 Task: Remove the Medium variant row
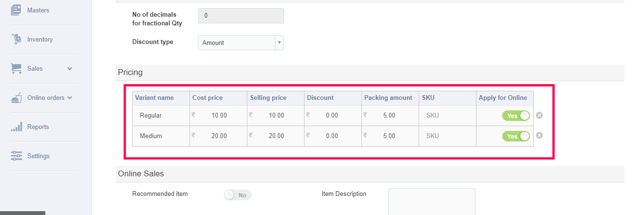[x=539, y=136]
